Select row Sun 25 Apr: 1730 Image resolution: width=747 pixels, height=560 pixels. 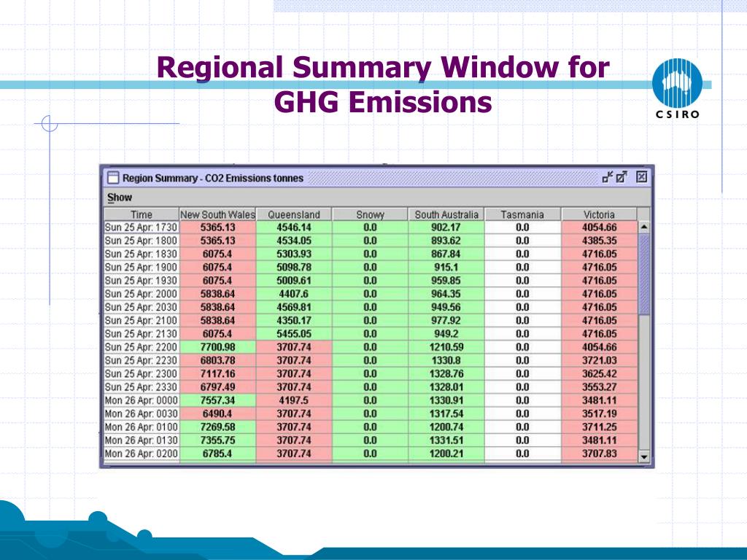(x=371, y=227)
